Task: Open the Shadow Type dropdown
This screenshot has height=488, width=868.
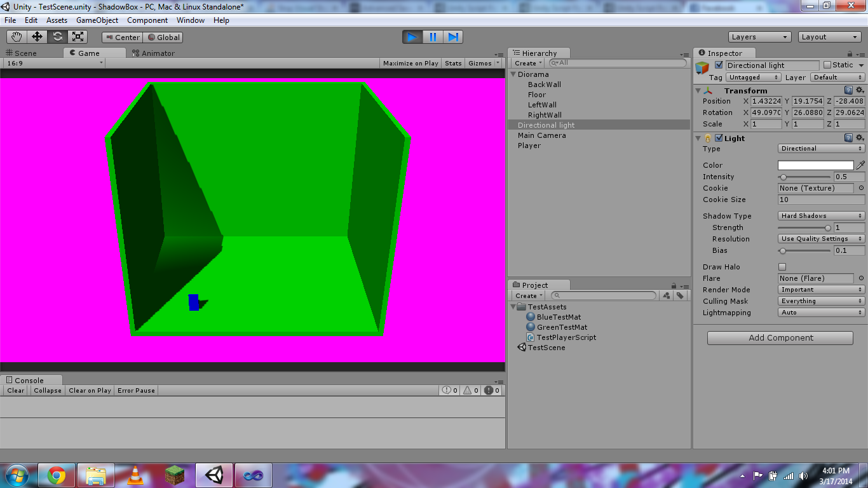Action: coord(822,216)
